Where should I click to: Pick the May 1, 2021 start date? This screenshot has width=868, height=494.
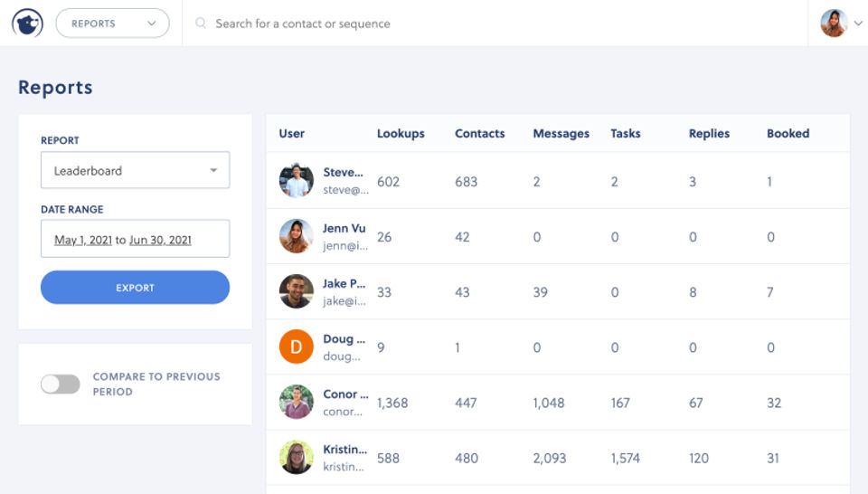pyautogui.click(x=83, y=240)
